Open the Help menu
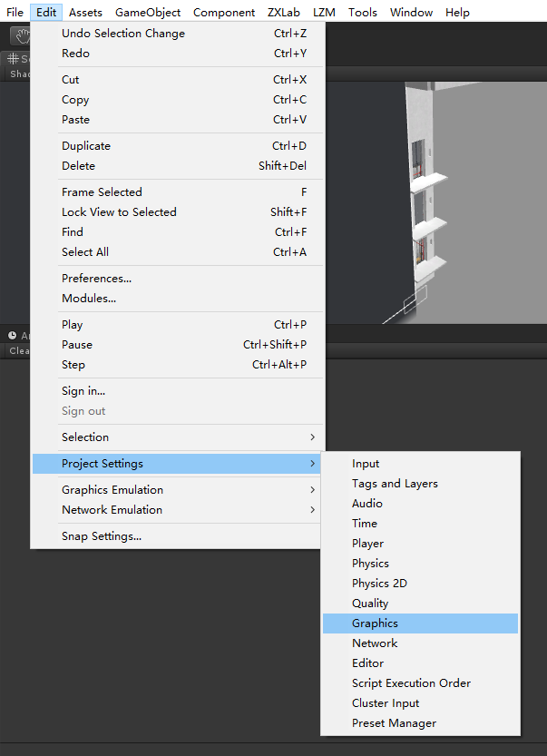 pos(457,12)
